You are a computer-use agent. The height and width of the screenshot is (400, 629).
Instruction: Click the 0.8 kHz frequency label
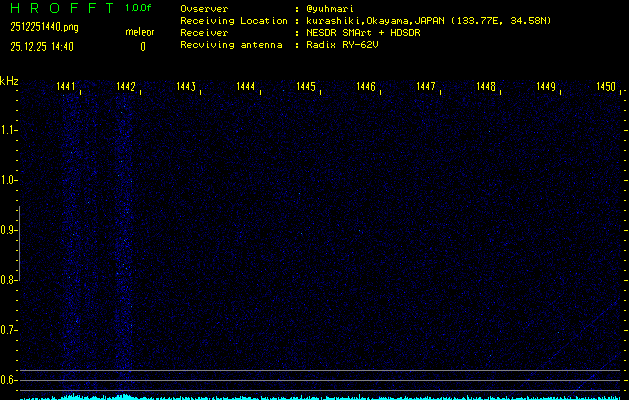coord(7,280)
